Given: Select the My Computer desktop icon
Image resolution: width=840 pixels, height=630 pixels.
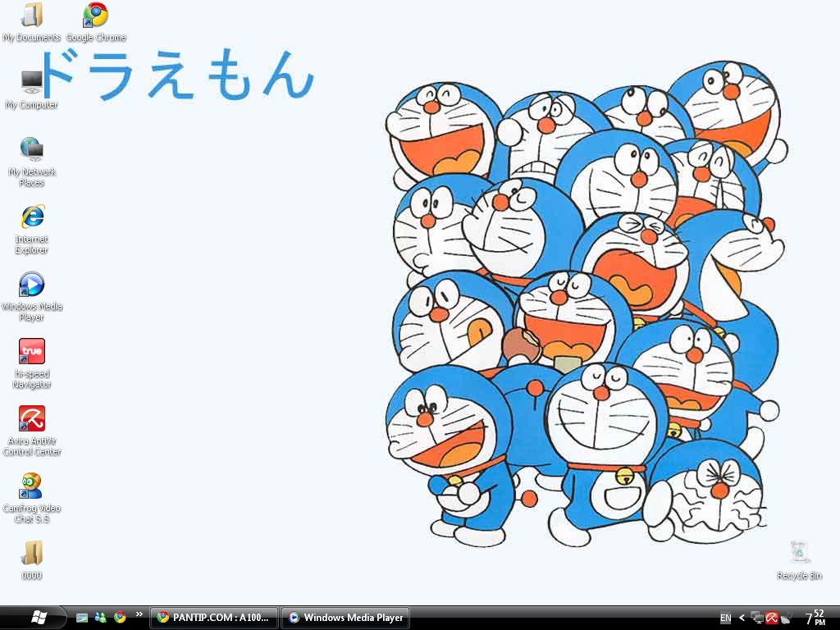Looking at the screenshot, I should pos(32,89).
